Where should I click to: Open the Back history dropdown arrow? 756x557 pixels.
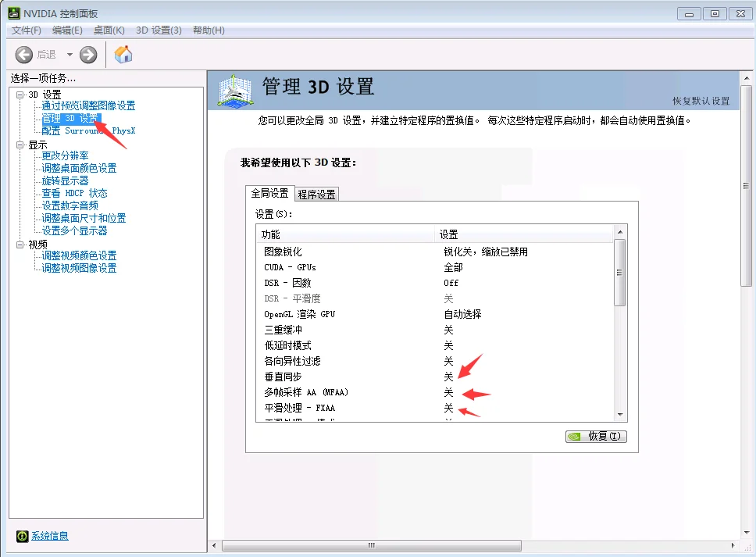click(70, 55)
